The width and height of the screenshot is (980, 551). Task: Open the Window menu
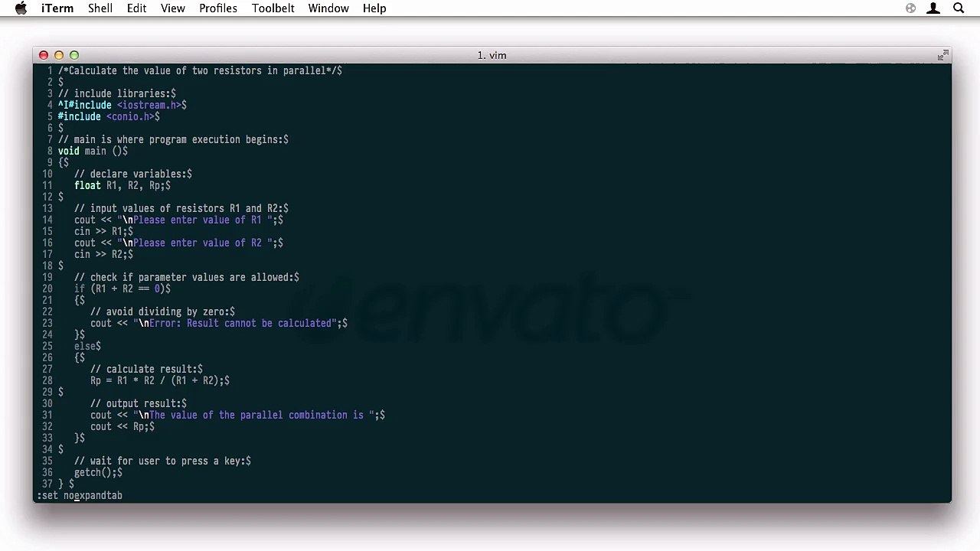[328, 8]
